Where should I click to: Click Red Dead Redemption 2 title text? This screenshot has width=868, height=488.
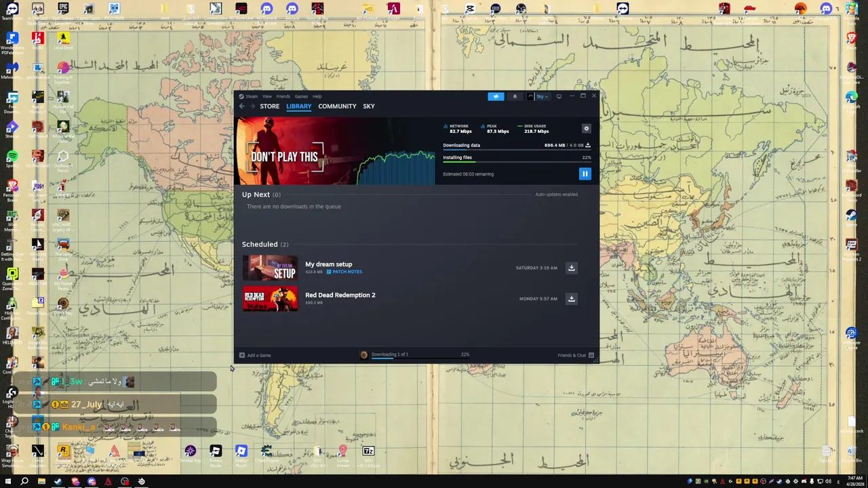click(x=340, y=295)
